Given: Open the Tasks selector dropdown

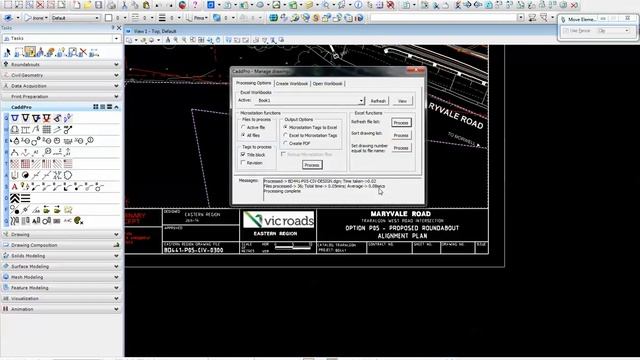Looking at the screenshot, I should pos(116,38).
